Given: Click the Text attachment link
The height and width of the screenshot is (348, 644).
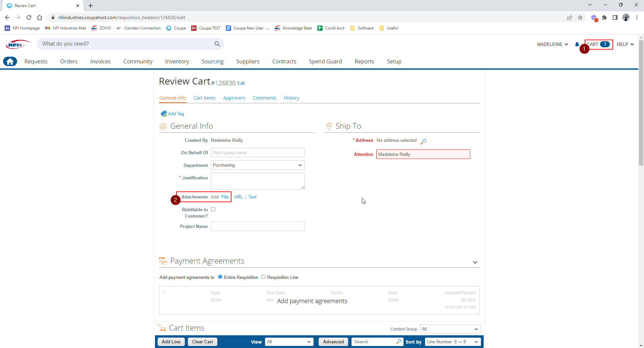Looking at the screenshot, I should (x=253, y=197).
